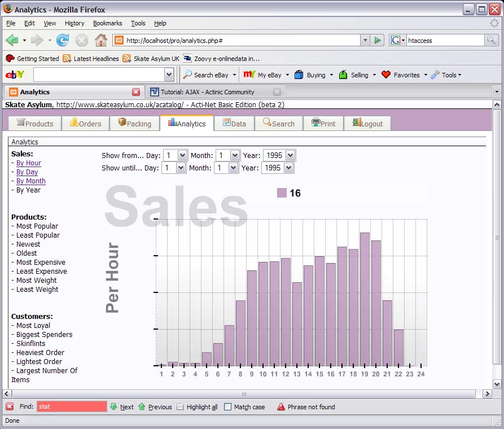Open the Show from Month dropdown
Image resolution: width=504 pixels, height=429 pixels.
pos(235,155)
